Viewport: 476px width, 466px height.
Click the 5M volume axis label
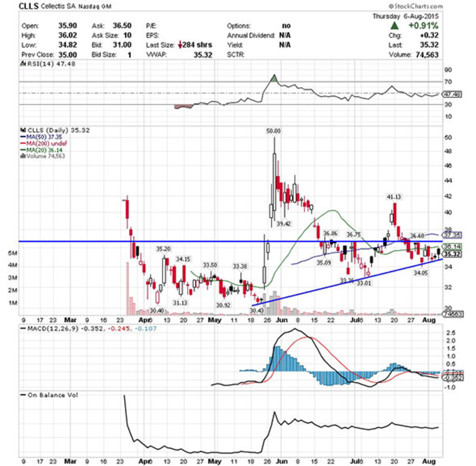(12, 253)
